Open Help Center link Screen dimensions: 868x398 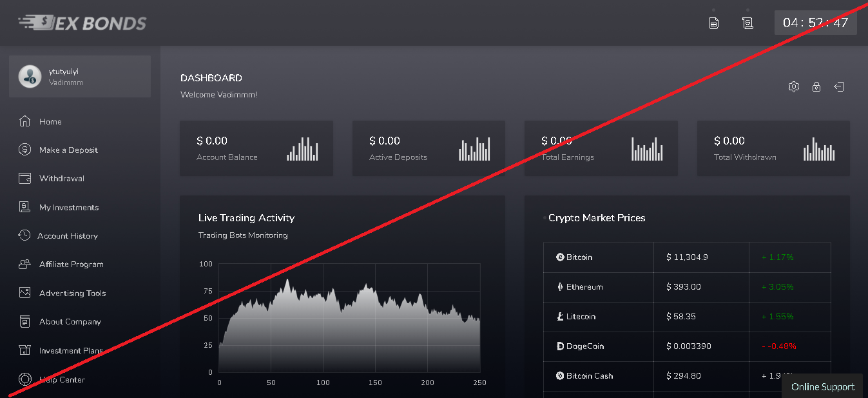[x=62, y=380]
